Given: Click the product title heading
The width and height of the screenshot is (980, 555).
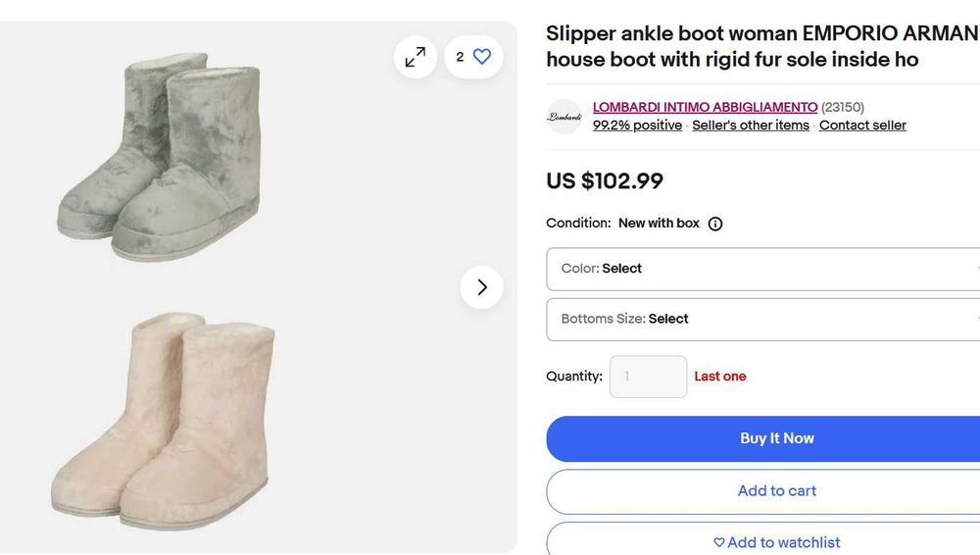Looking at the screenshot, I should click(x=761, y=47).
